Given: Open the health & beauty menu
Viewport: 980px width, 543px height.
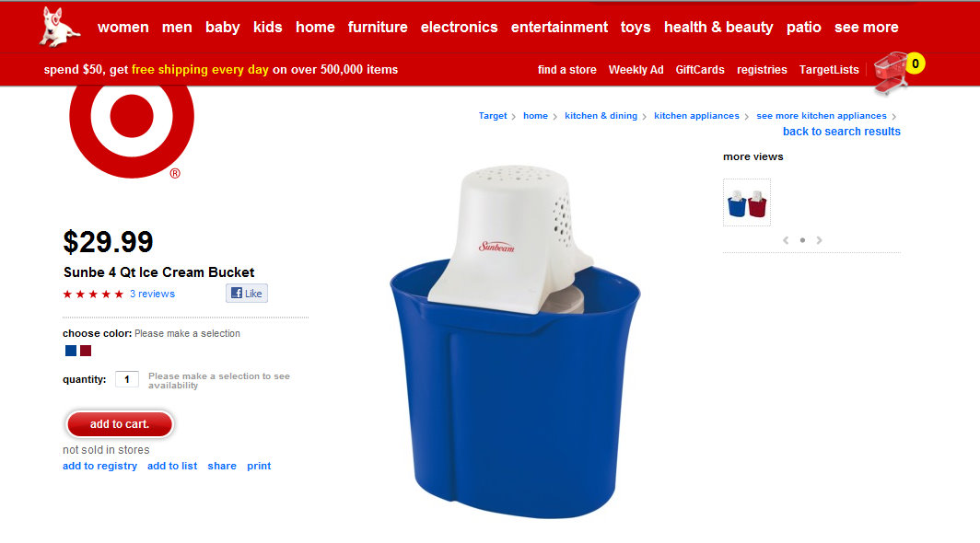Looking at the screenshot, I should [x=718, y=28].
